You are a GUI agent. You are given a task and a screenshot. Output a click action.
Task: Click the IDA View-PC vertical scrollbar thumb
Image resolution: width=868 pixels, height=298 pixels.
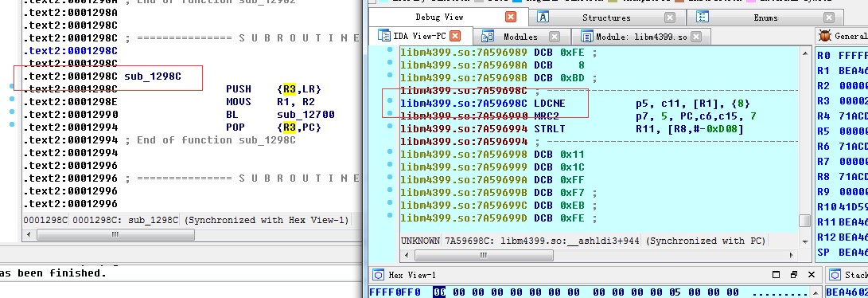click(x=805, y=221)
